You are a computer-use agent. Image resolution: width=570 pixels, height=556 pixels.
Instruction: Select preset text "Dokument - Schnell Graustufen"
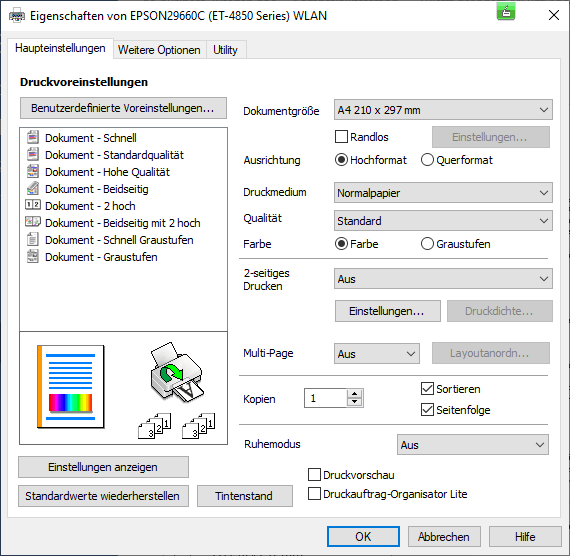119,240
